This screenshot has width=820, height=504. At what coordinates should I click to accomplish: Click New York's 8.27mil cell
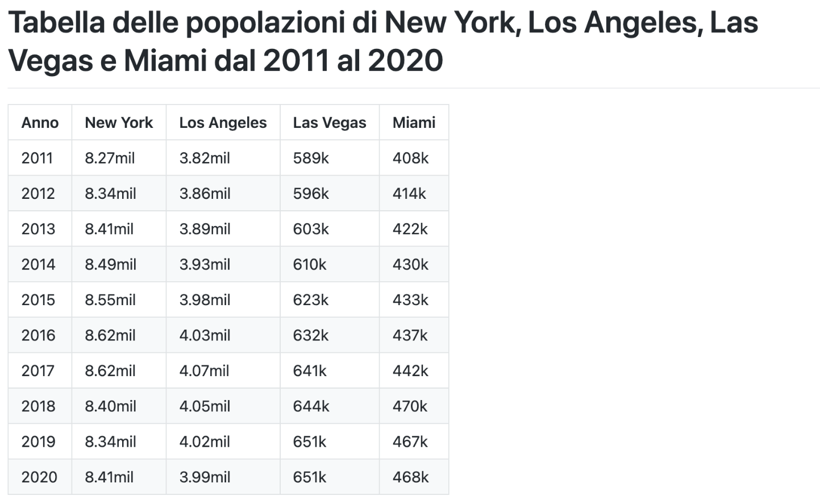(x=110, y=158)
